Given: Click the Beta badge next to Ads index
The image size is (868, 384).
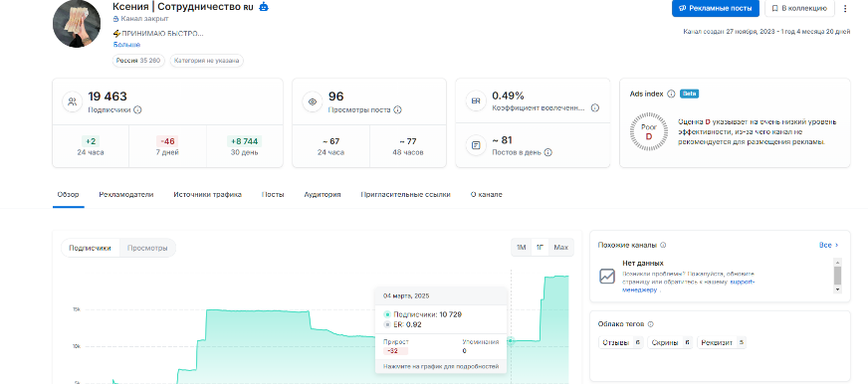Looking at the screenshot, I should coord(689,95).
